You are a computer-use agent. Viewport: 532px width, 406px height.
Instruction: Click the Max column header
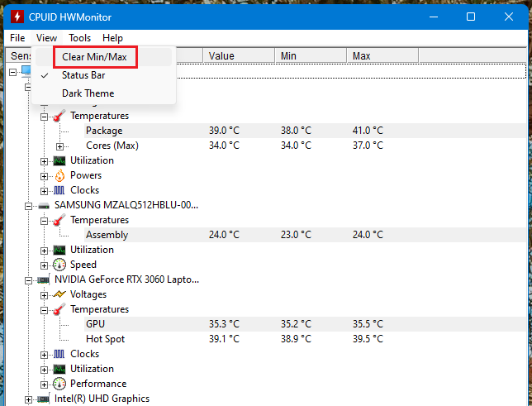382,55
